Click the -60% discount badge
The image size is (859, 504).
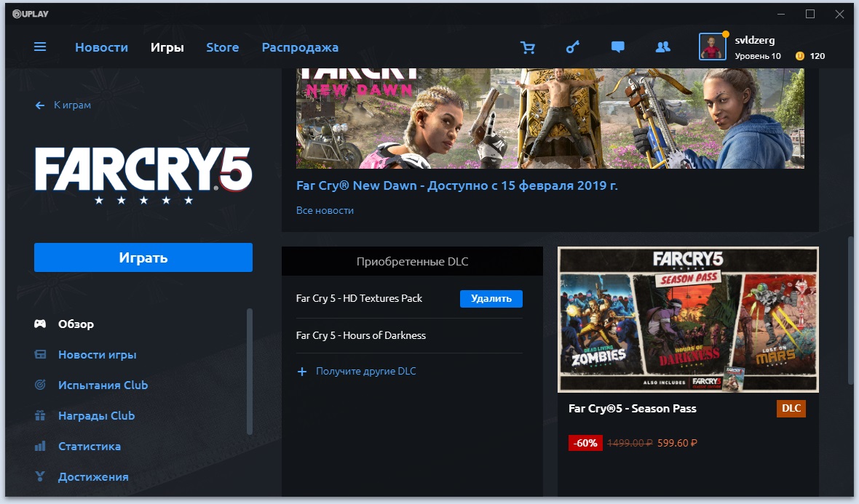click(585, 443)
